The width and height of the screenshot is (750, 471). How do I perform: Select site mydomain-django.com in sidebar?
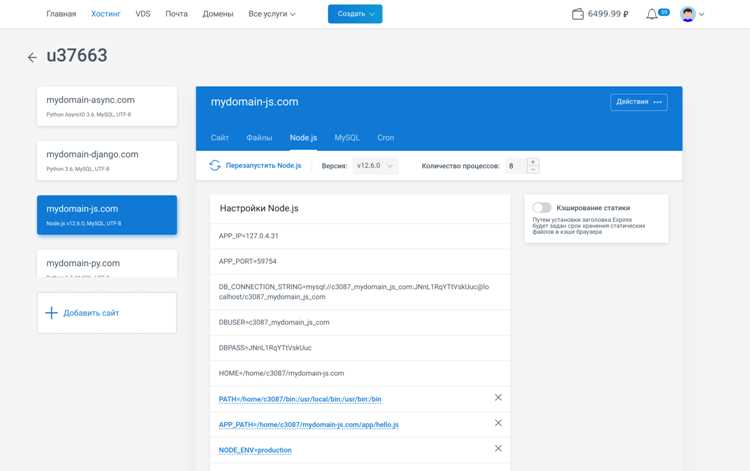[107, 161]
